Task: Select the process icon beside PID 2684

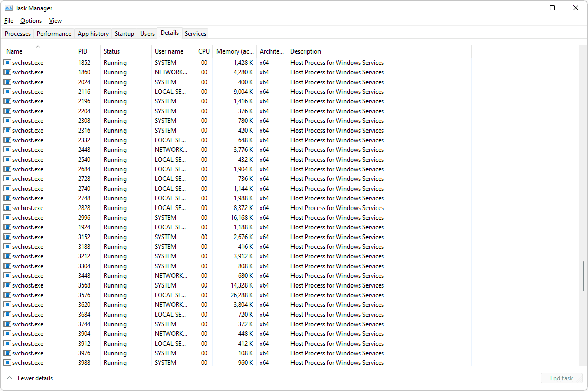Action: coord(7,169)
